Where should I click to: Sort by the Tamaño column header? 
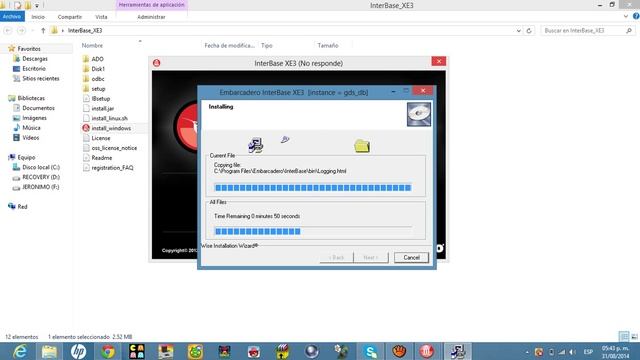[x=328, y=46]
